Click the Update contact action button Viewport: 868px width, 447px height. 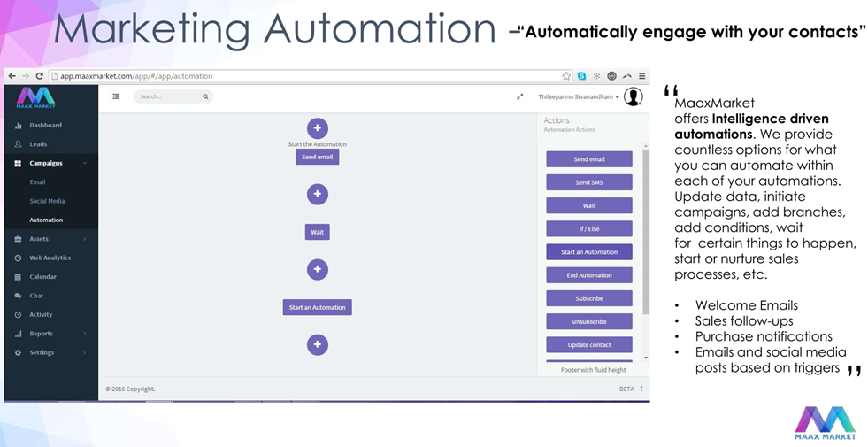coord(589,344)
